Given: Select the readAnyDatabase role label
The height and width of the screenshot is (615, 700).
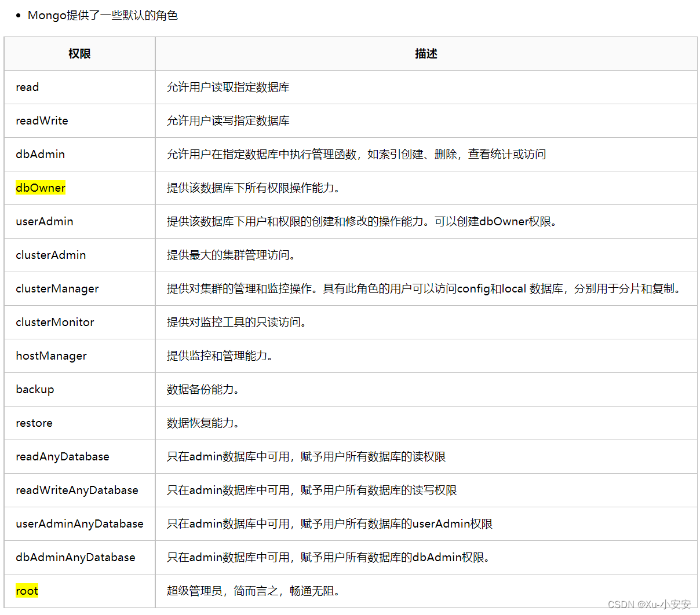Looking at the screenshot, I should pyautogui.click(x=63, y=456).
